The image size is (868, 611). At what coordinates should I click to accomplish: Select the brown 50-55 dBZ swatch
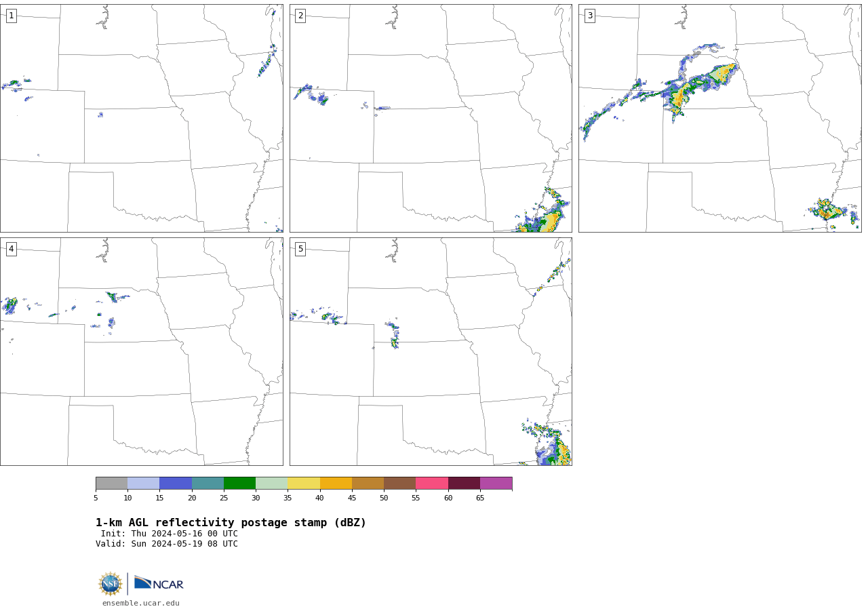click(400, 484)
